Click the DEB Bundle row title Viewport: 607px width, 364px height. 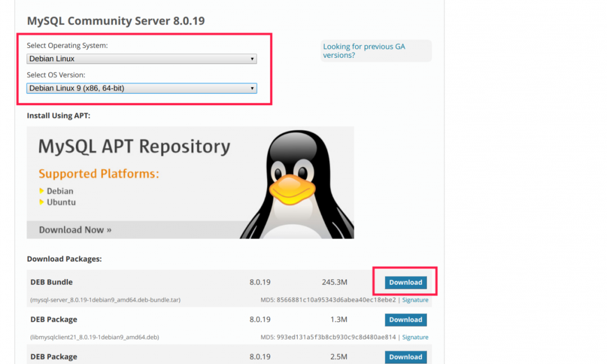click(x=52, y=282)
